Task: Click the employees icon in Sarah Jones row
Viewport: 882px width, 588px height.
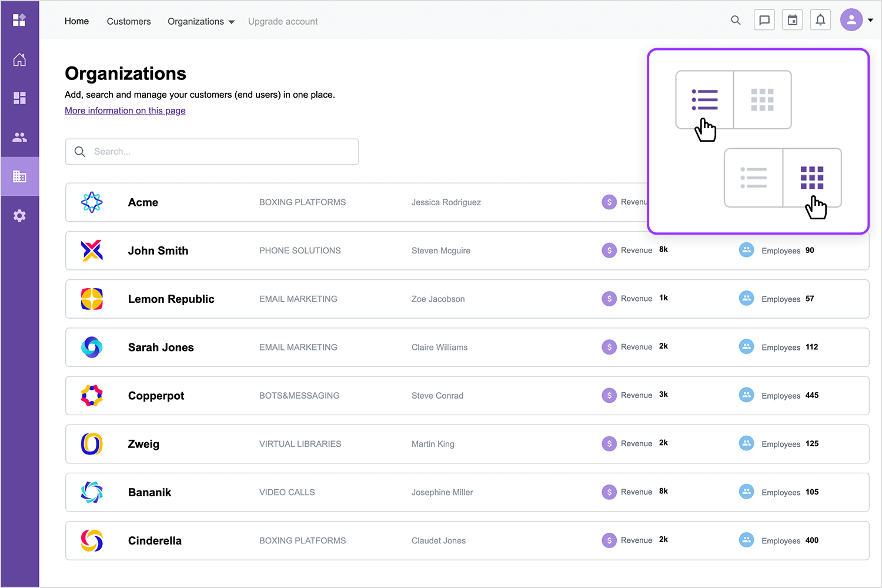Action: pyautogui.click(x=746, y=346)
